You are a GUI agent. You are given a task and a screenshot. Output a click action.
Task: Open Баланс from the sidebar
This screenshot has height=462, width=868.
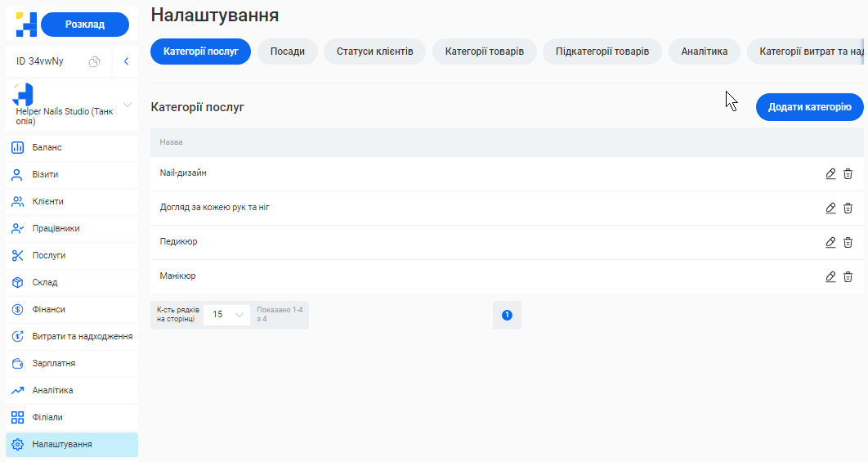click(47, 147)
